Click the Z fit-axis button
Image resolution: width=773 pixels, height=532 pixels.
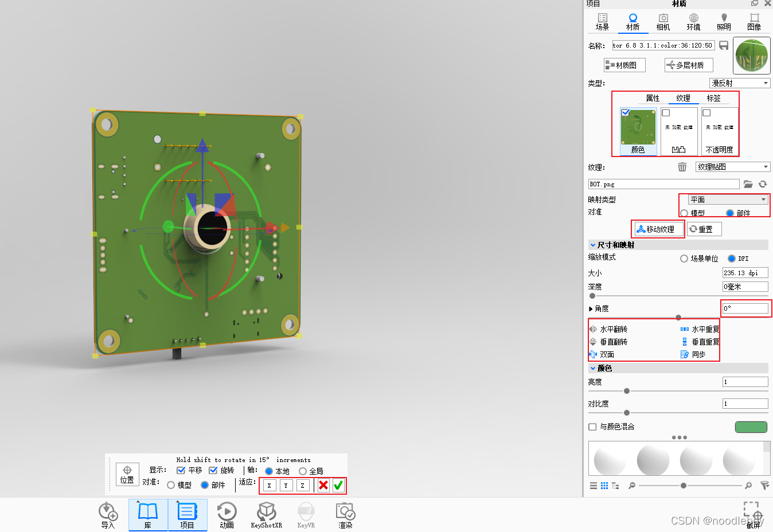coord(302,485)
